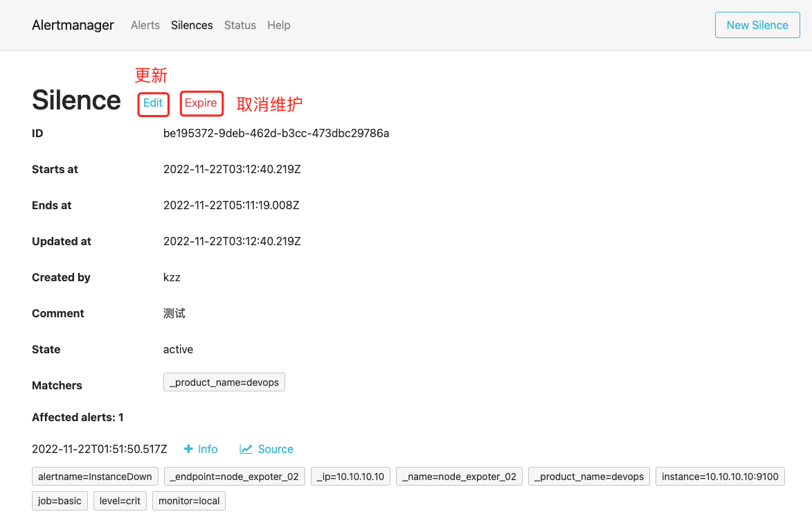Open the Status page

pyautogui.click(x=240, y=25)
